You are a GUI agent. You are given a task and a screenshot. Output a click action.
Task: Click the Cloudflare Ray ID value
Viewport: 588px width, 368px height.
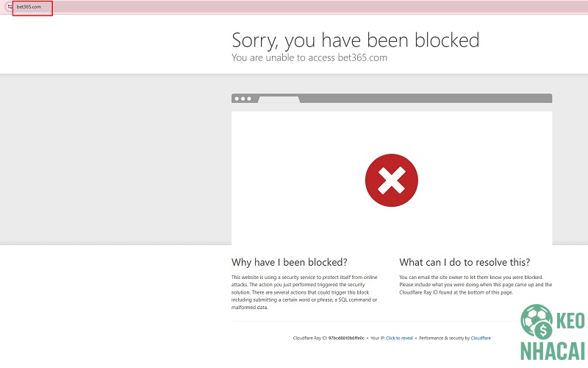tap(346, 338)
